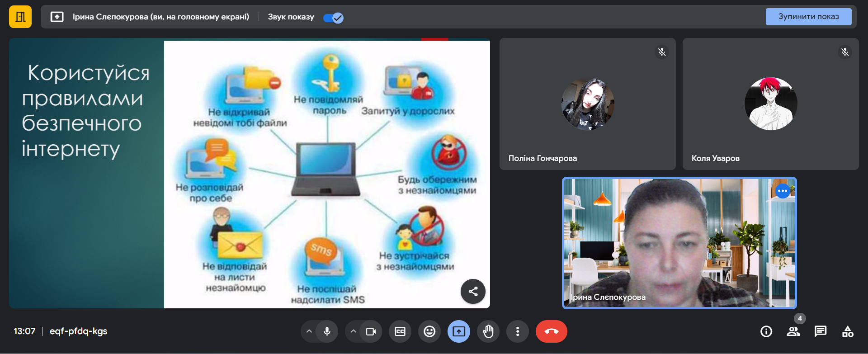Click the share icon on the slide
The width and height of the screenshot is (868, 354).
pos(473,291)
